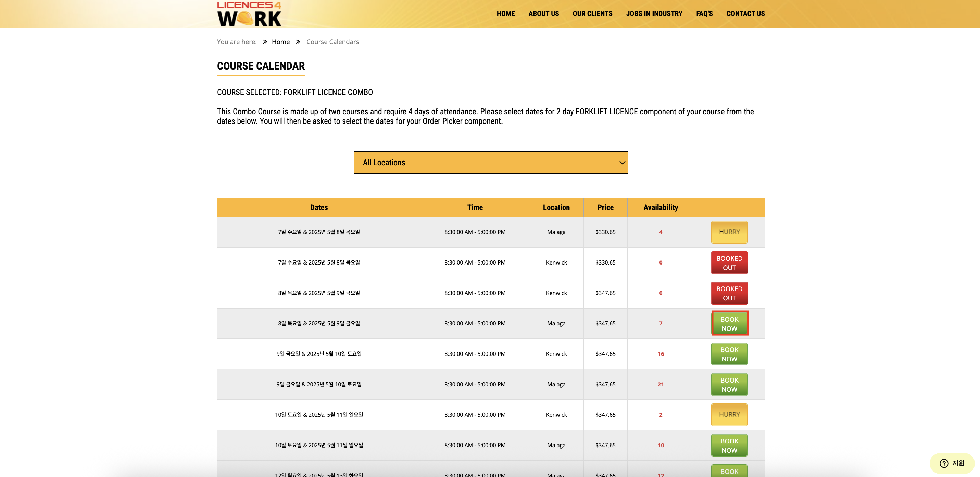The width and height of the screenshot is (980, 477).
Task: Select JOBS IN INDUSTRY menu item
Action: [x=654, y=14]
